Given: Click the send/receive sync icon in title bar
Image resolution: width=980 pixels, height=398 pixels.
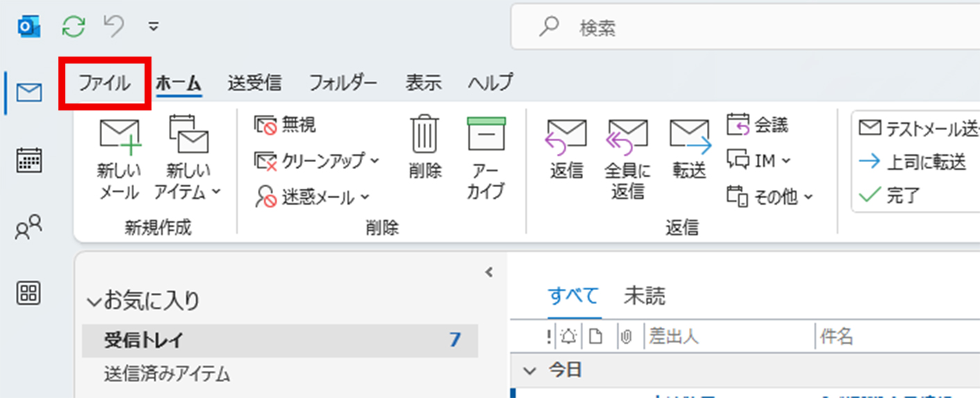Looking at the screenshot, I should [x=73, y=26].
